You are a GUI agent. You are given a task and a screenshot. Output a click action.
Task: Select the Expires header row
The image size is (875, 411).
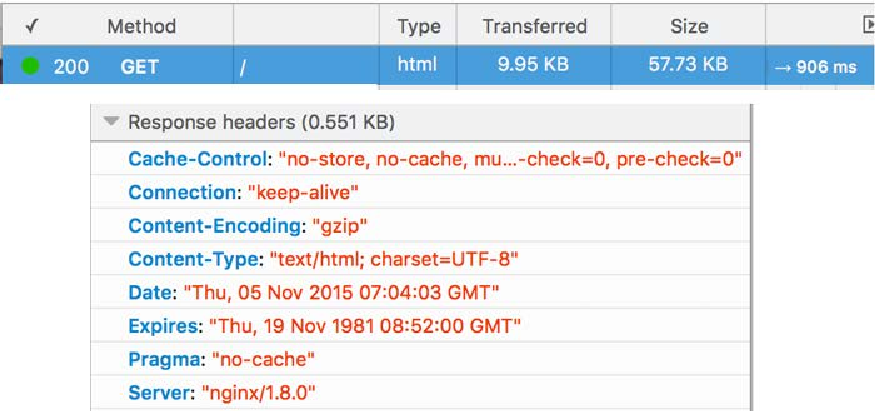[x=420, y=326]
